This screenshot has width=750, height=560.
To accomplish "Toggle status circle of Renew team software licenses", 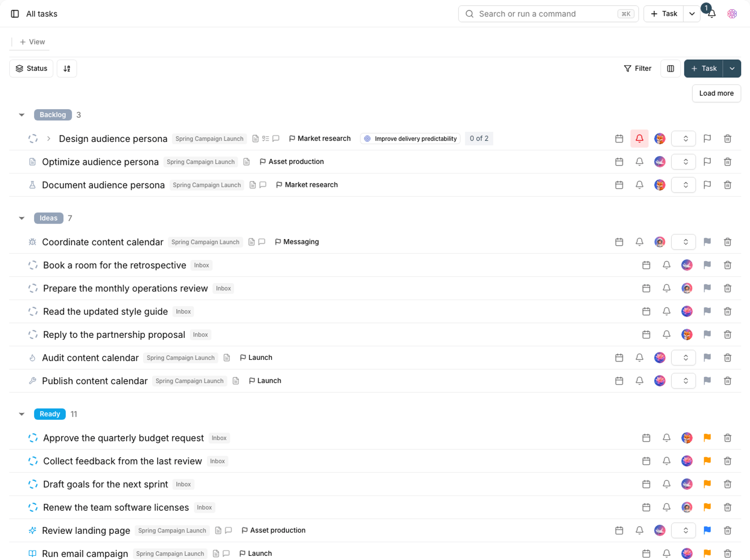I will [x=33, y=508].
